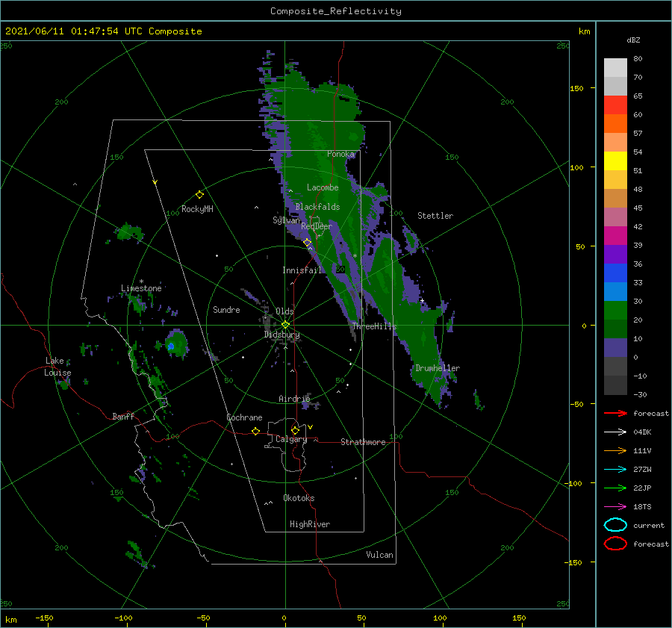
Task: Select the Drumheller city label
Action: point(438,368)
